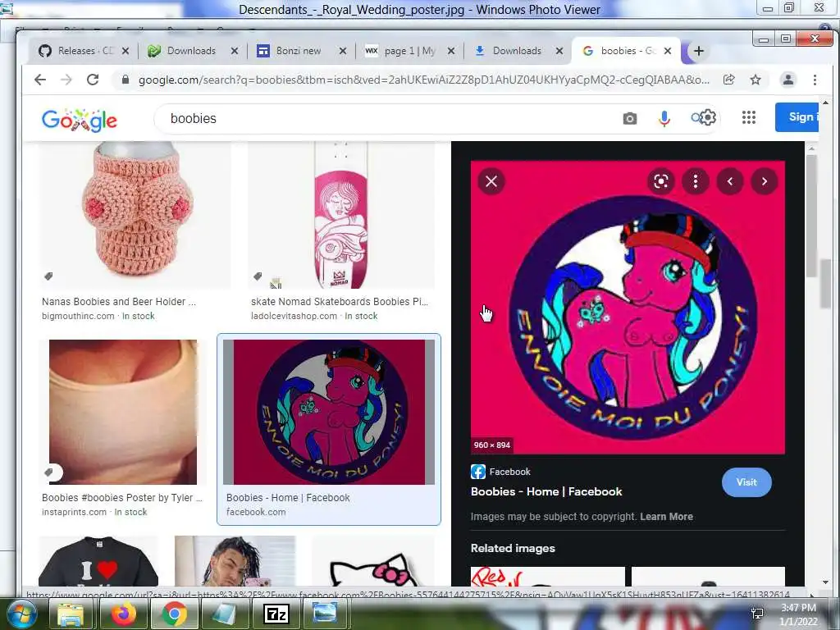Bookmark this page with the star icon

[x=756, y=80]
